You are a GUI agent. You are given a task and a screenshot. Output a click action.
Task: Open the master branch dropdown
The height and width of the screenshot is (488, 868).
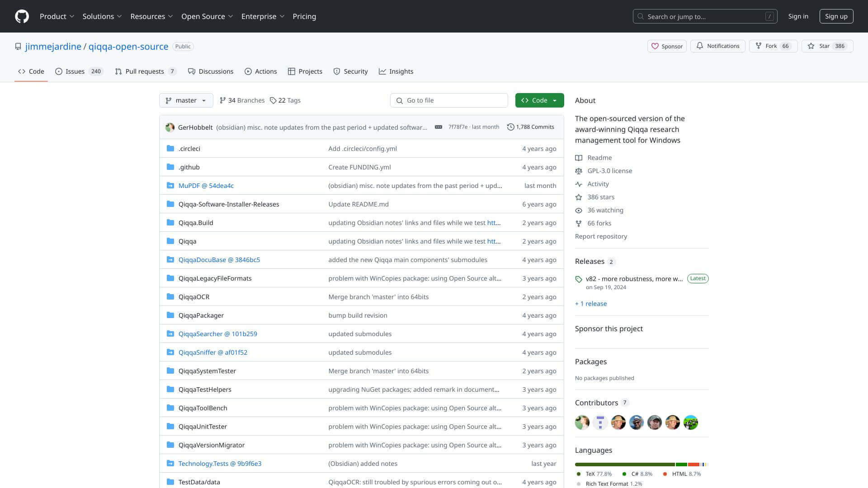click(x=186, y=100)
